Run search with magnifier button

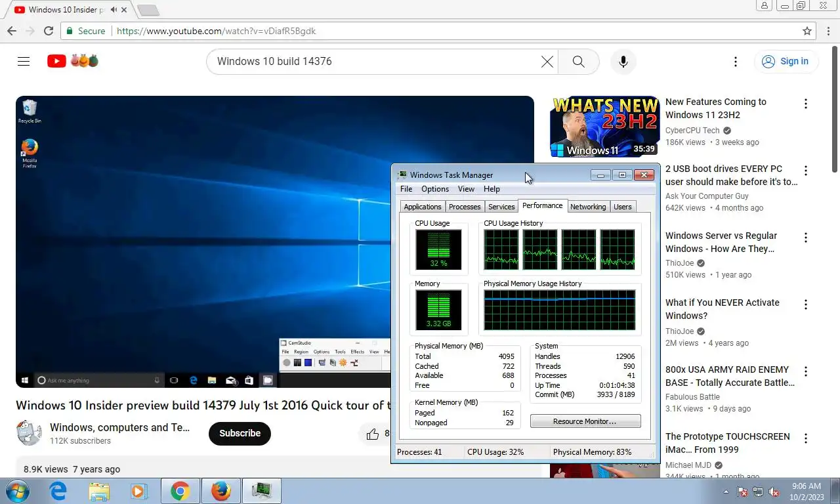(x=578, y=61)
